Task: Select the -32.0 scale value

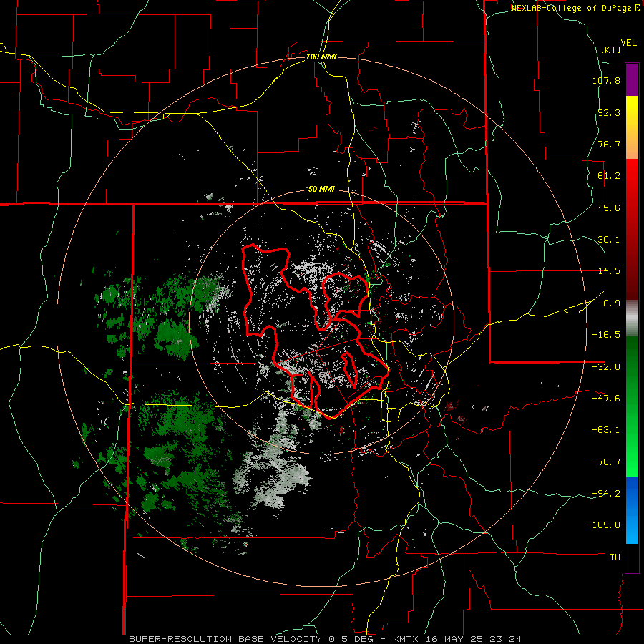Action: click(x=606, y=367)
